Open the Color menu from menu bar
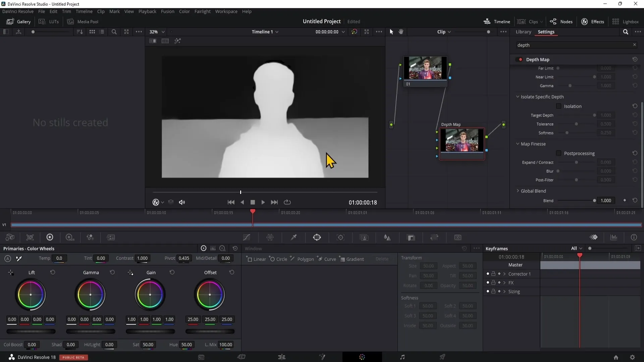The height and width of the screenshot is (362, 644). pyautogui.click(x=184, y=11)
